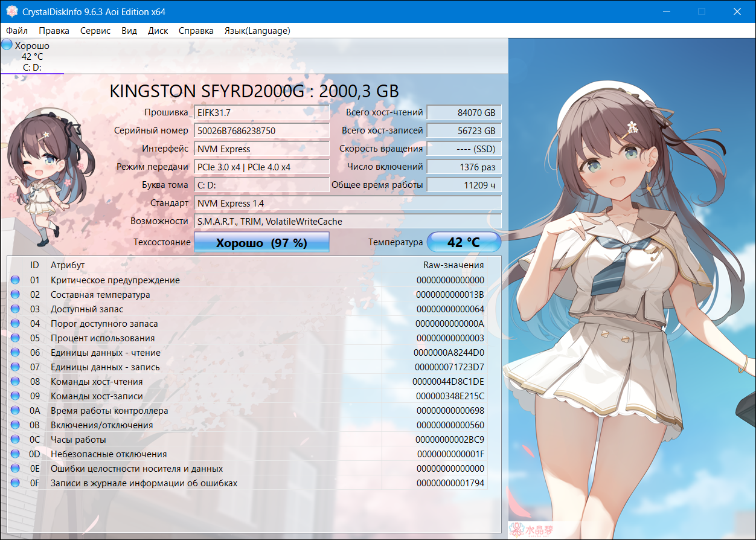Select attribute Порог доступного запаса
This screenshot has width=756, height=540.
coord(104,324)
